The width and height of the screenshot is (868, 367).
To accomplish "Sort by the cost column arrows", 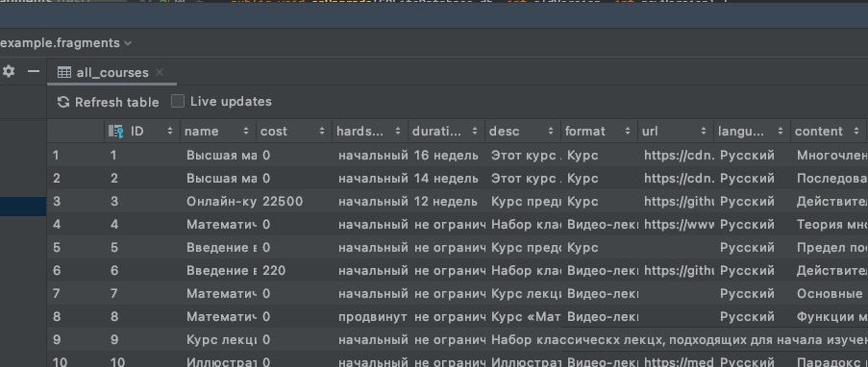I will (x=322, y=132).
